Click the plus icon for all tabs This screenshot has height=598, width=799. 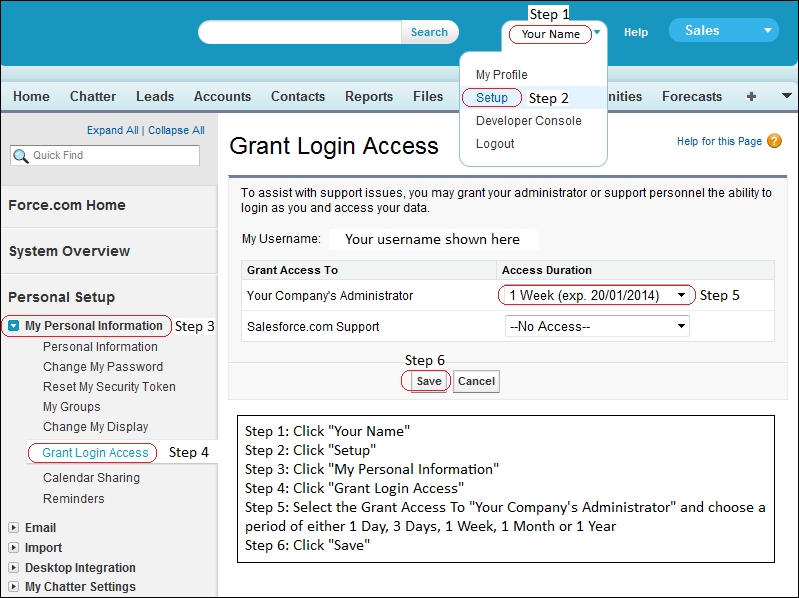(x=751, y=96)
